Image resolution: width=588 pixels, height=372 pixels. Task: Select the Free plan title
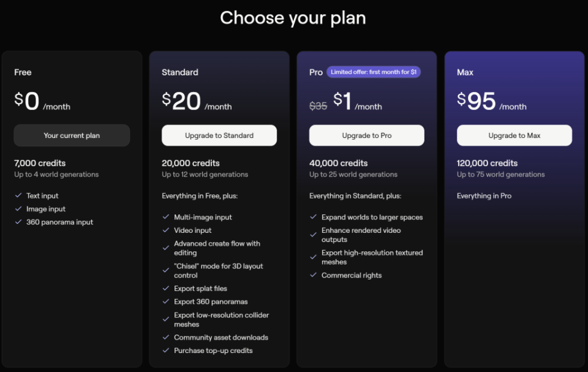click(x=23, y=72)
